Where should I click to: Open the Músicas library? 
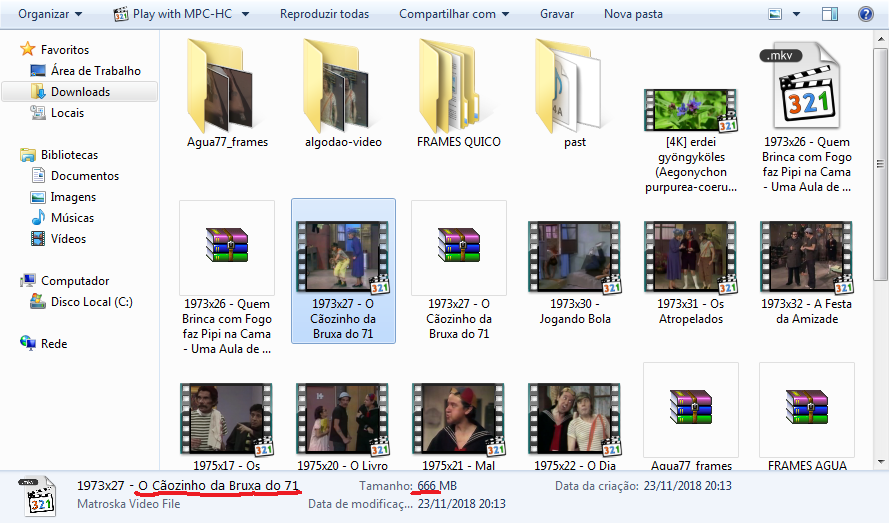[73, 217]
